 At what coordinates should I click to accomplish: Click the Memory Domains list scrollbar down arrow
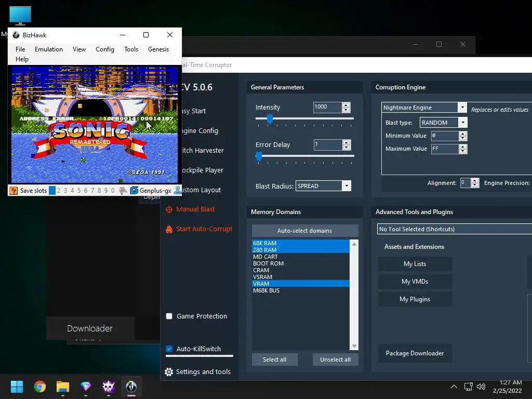(x=354, y=346)
